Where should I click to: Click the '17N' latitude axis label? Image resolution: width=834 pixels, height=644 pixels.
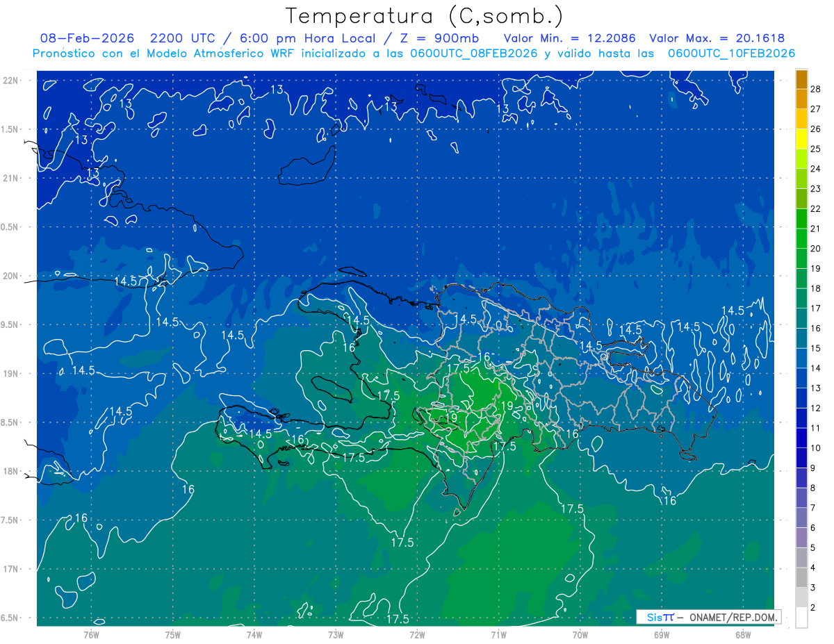(10, 569)
